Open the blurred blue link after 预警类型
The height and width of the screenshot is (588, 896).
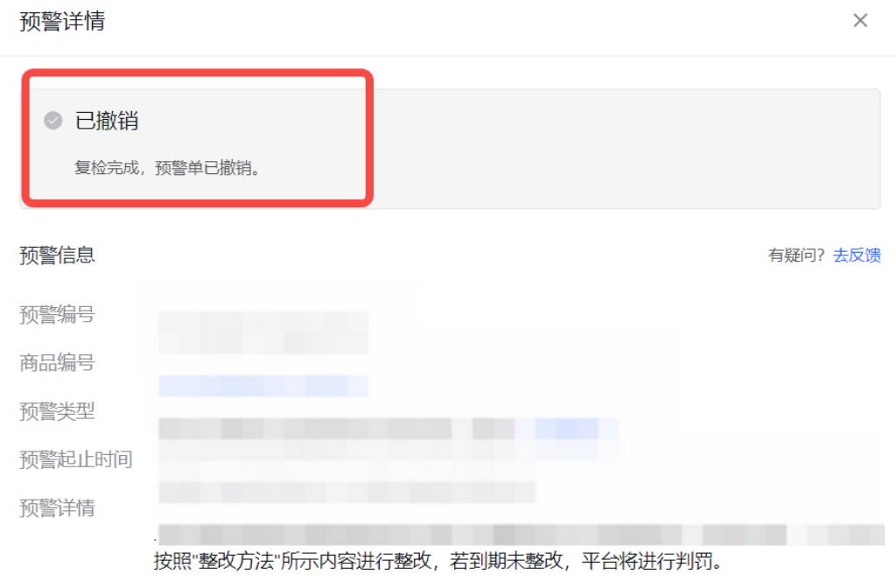pyautogui.click(x=577, y=429)
